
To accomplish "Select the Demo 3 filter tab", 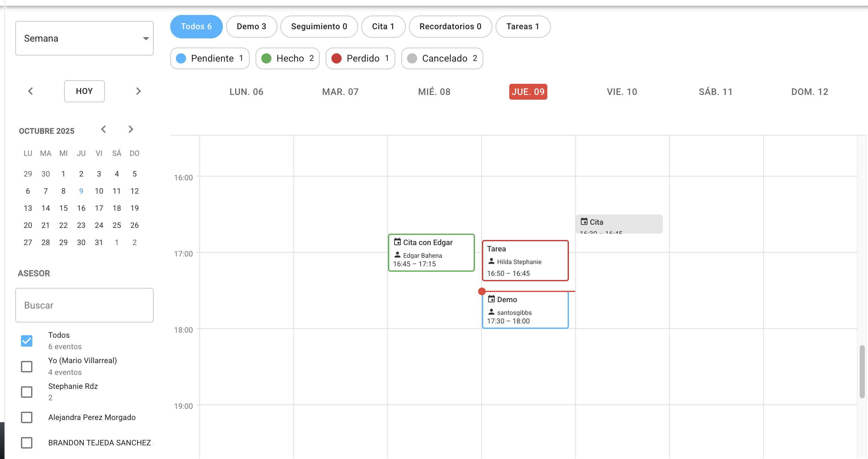I will 251,27.
